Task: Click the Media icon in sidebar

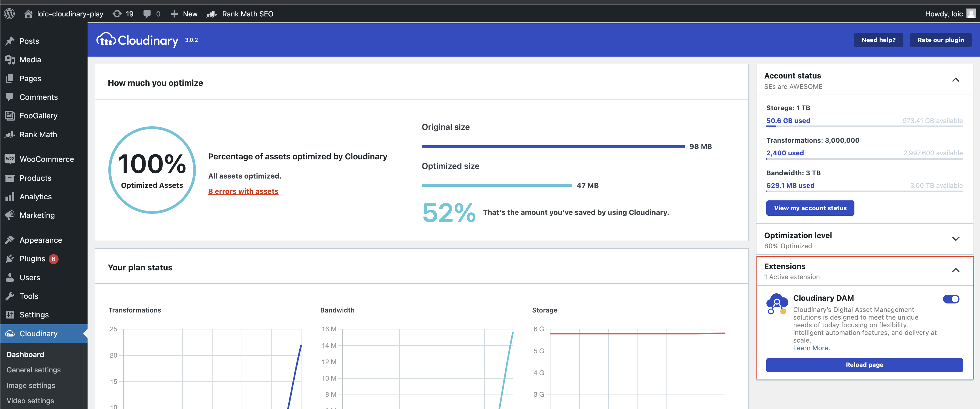Action: pos(10,60)
